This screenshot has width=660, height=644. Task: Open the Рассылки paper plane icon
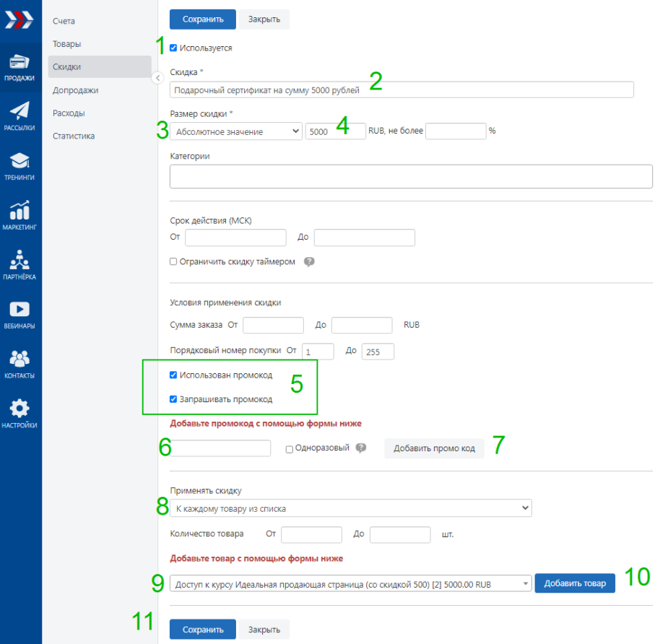point(19,111)
